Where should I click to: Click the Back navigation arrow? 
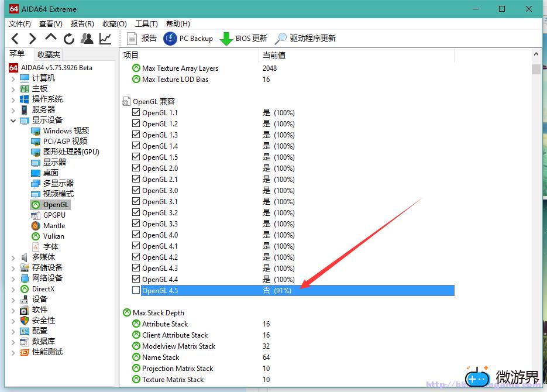pos(15,39)
